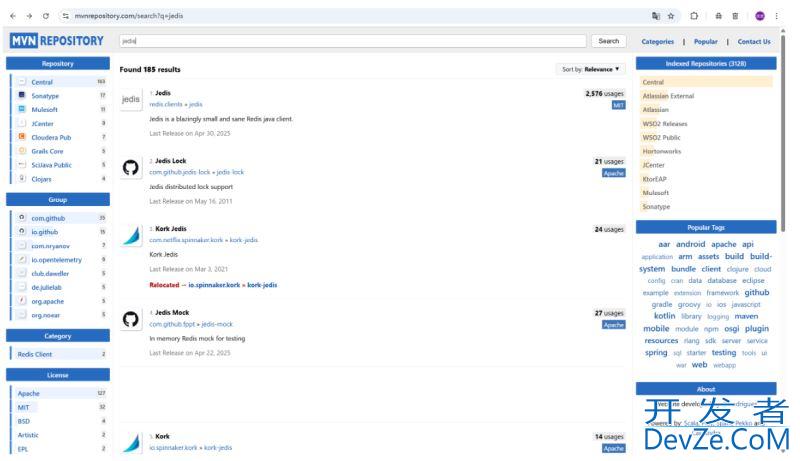Open WSO2 Releases indexed repository
800x461 pixels.
665,123
